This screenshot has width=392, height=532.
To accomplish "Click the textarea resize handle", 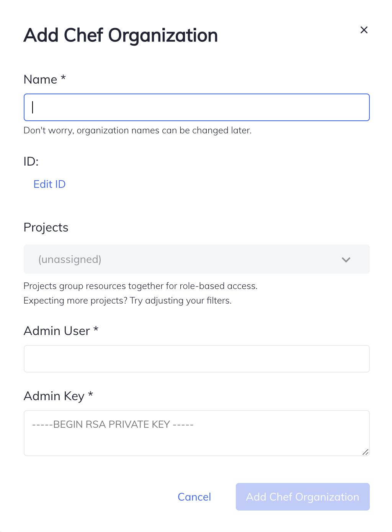I will [366, 453].
